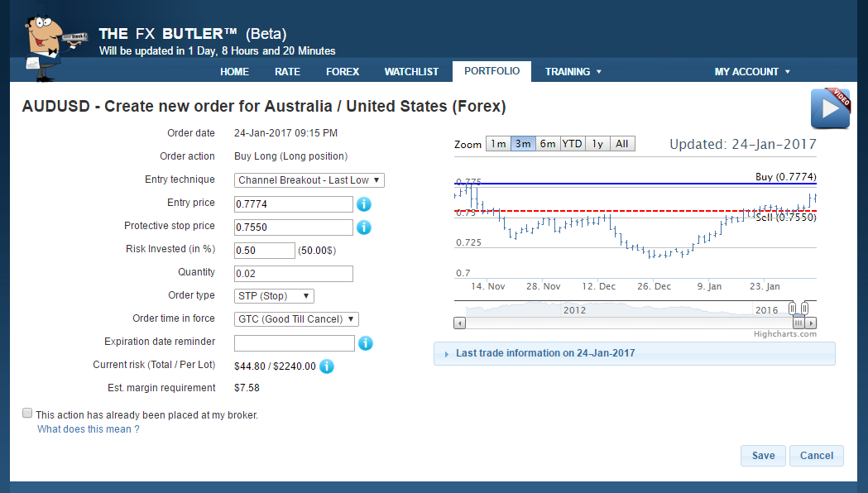Open the Entry technique dropdown
This screenshot has height=493, width=868.
pos(309,180)
